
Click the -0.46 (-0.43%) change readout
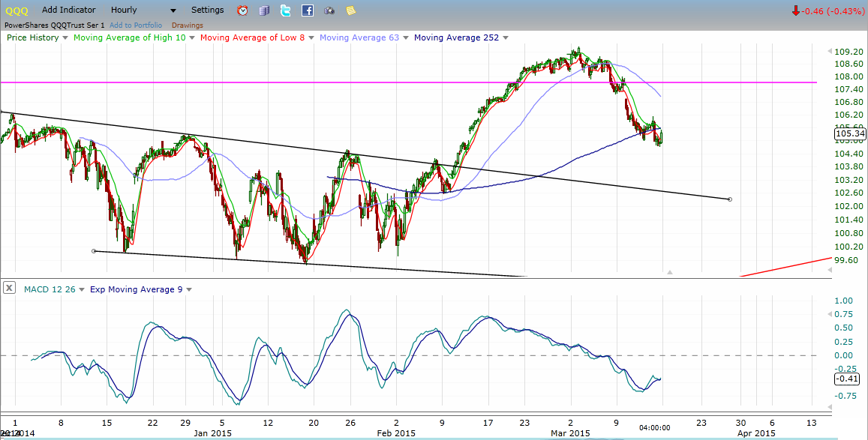pos(833,10)
